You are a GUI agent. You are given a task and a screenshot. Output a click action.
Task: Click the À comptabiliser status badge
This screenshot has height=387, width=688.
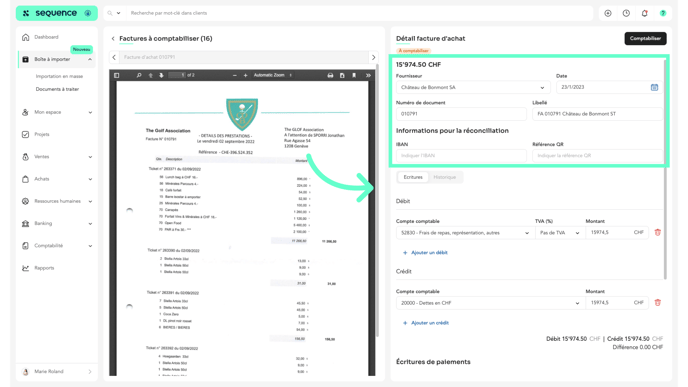tap(413, 51)
